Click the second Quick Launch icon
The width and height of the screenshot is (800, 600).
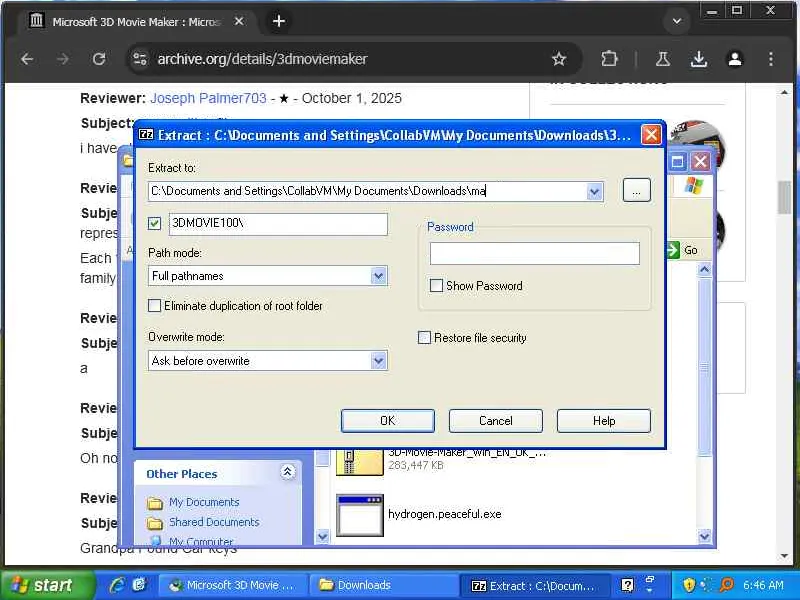point(139,585)
